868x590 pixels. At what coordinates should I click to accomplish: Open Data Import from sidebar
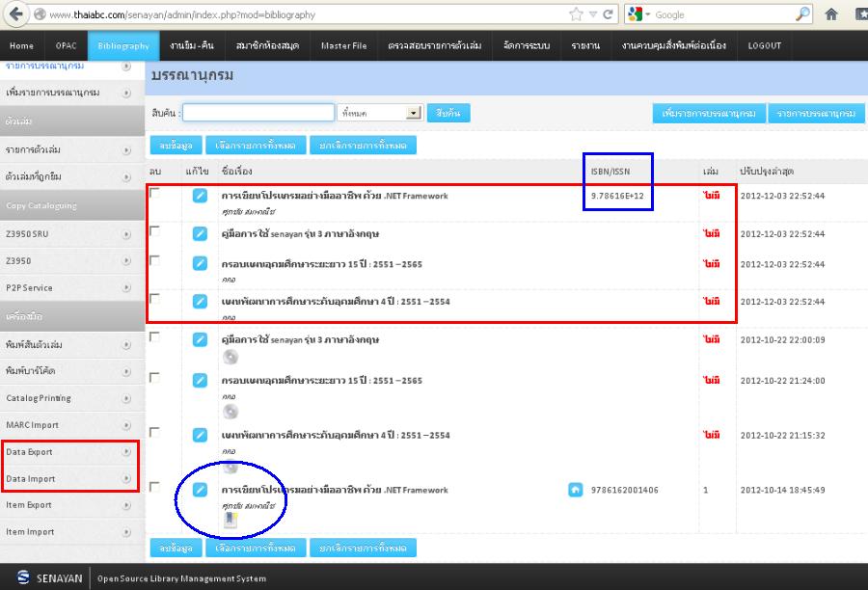[31, 478]
